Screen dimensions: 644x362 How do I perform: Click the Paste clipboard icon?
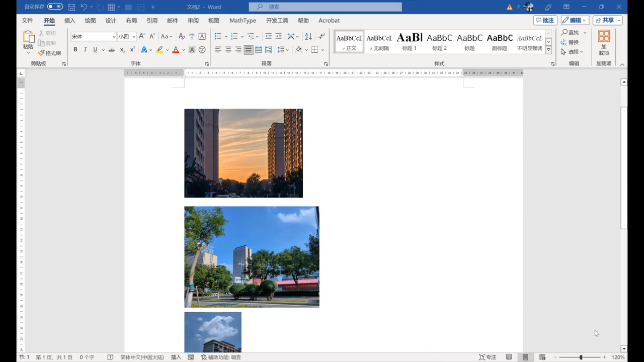[28, 37]
